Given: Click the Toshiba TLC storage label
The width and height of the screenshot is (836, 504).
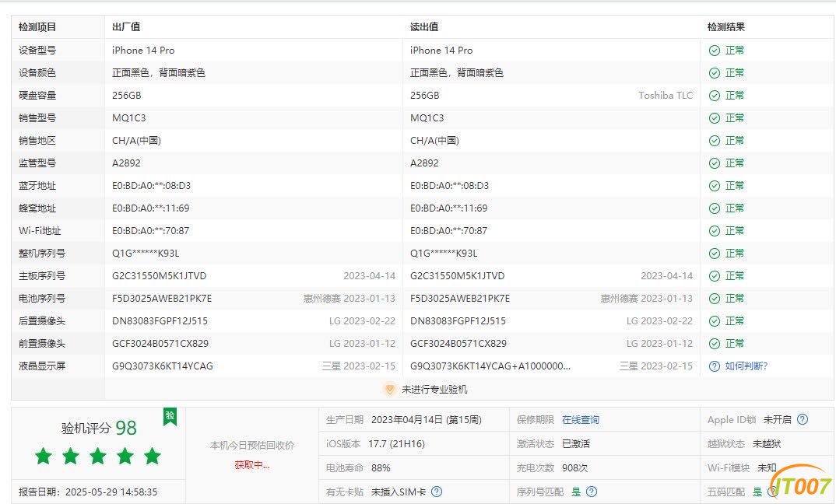Looking at the screenshot, I should coord(666,96).
